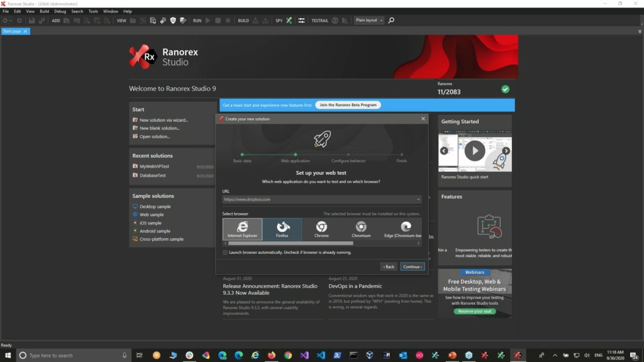
Task: Open the Help menu
Action: [128, 11]
